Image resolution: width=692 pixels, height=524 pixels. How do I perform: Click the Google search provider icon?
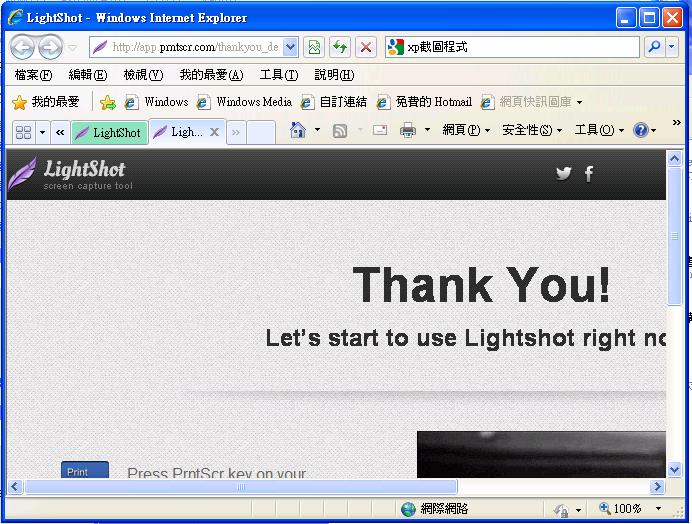395,47
